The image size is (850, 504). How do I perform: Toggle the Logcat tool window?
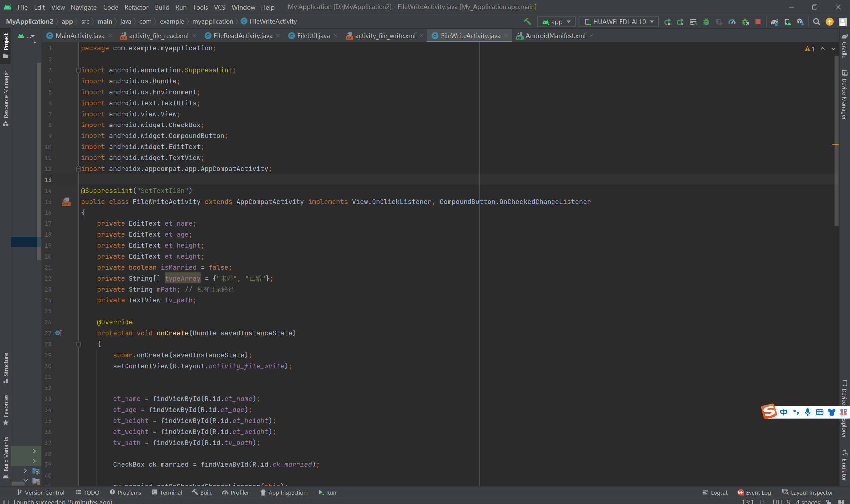tap(715, 492)
